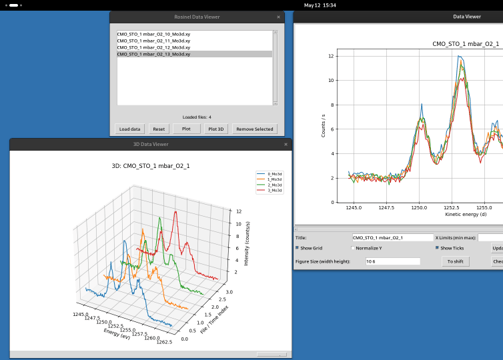
Task: Click the Update button in Data Viewer
Action: pyautogui.click(x=498, y=248)
